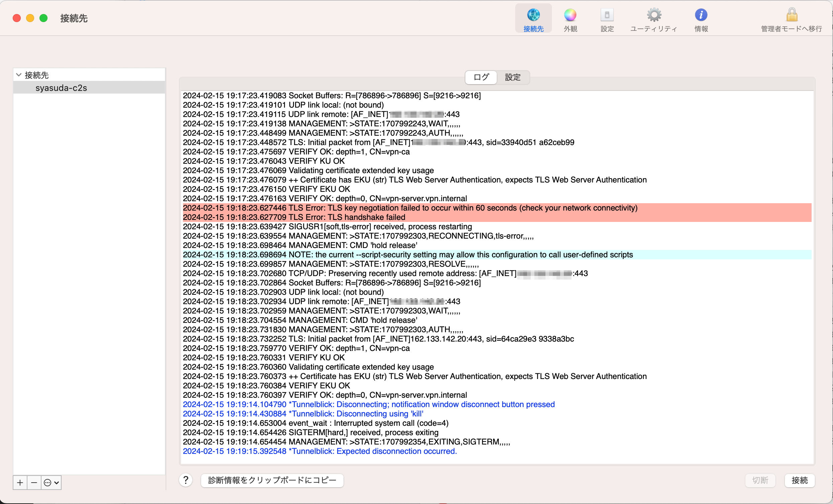Screen dimensions: 833x504
Task: Click the plus button to add configuration
Action: click(x=20, y=482)
